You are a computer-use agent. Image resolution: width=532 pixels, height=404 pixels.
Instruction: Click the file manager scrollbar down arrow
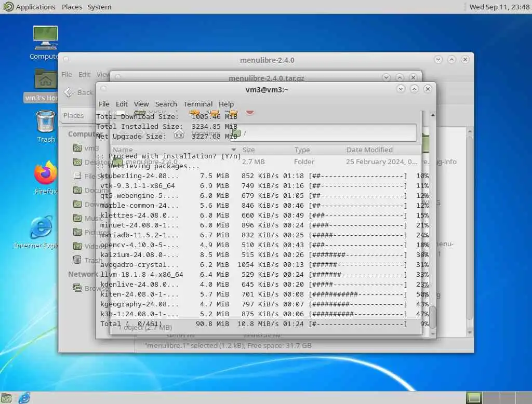[470, 332]
